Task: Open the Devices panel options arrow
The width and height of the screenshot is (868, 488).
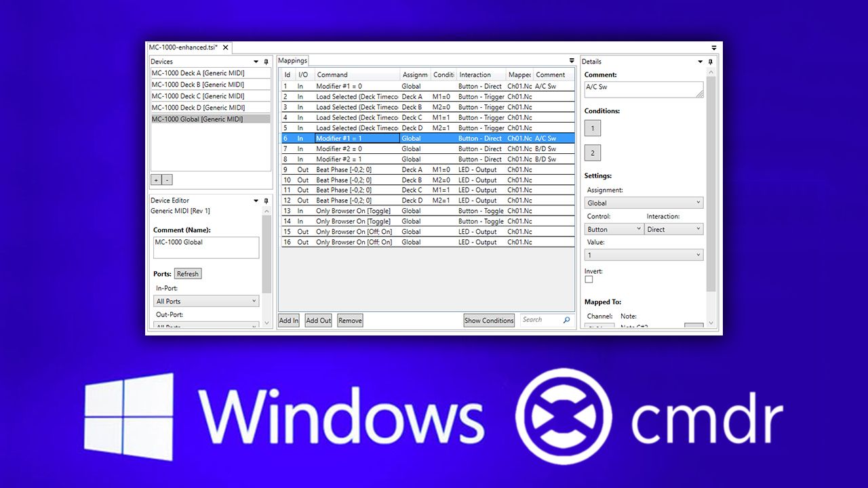Action: [256, 62]
